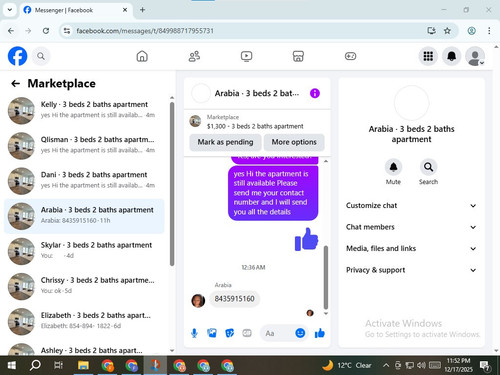The image size is (500, 375).
Task: Open the tab search dropdown arrow
Action: pyautogui.click(x=10, y=10)
